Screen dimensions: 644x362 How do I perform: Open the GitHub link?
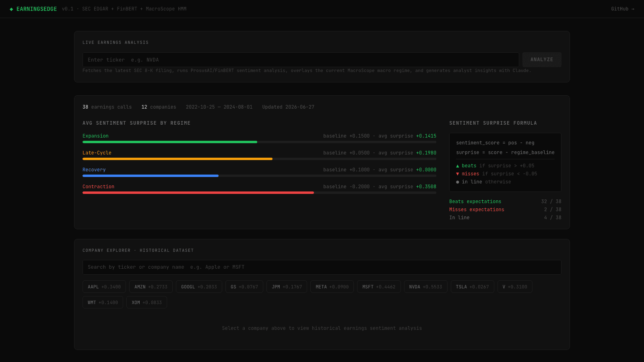coord(623,9)
